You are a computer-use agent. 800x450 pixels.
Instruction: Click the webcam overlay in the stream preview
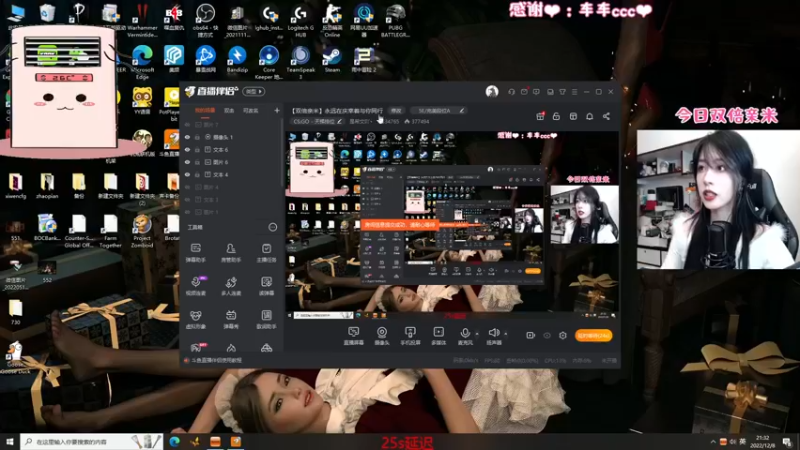point(585,214)
